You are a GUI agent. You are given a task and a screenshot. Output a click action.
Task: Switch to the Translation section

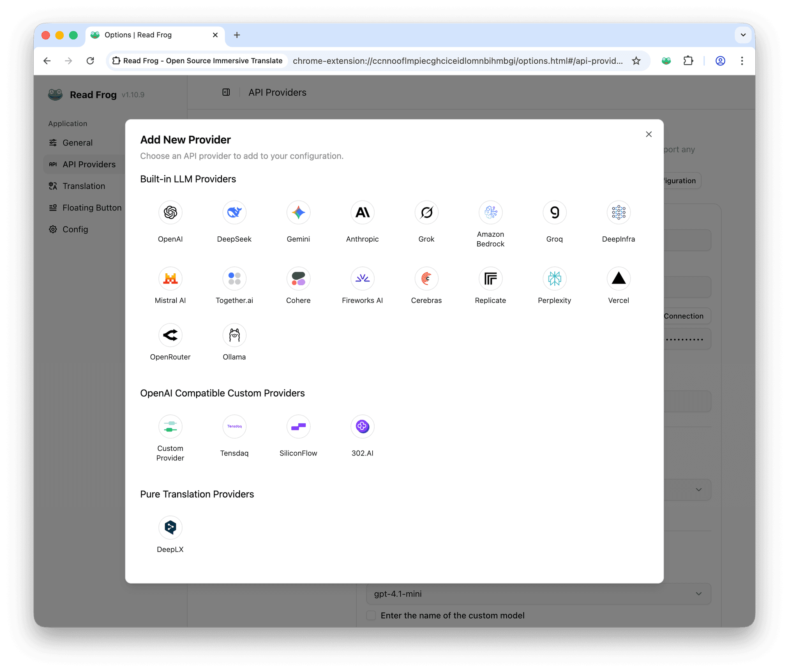tap(83, 186)
